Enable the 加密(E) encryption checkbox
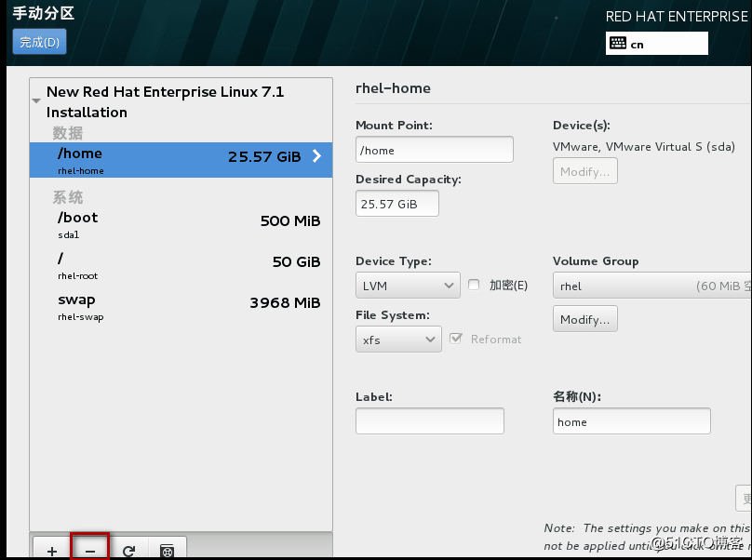752x560 pixels. (474, 285)
